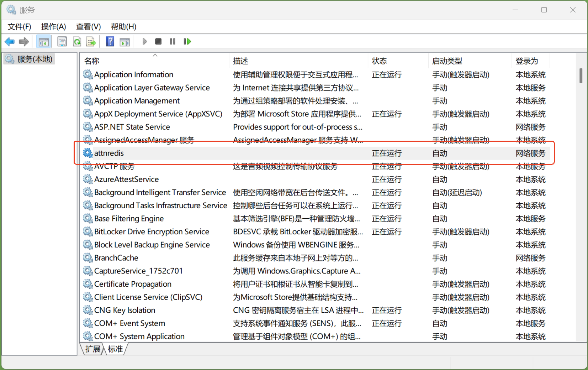Click the Export list toolbar icon
588x370 pixels.
(91, 42)
